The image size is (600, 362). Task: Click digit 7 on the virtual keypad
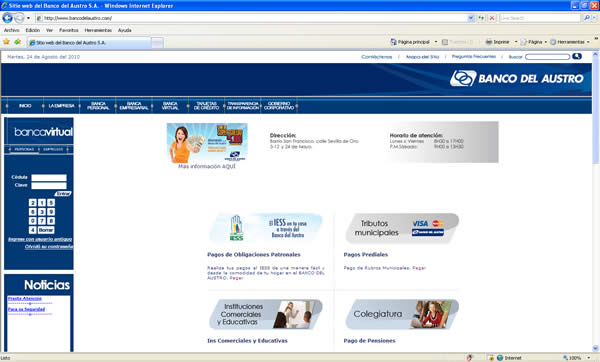tap(42, 221)
